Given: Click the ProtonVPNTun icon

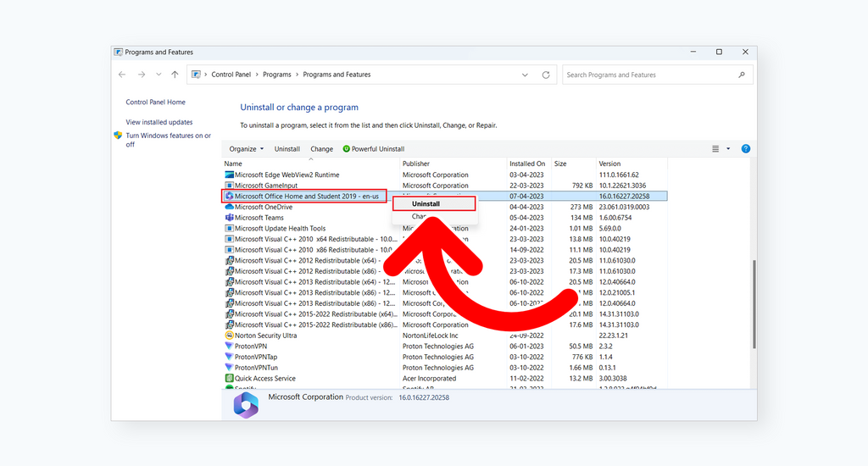Looking at the screenshot, I should click(229, 368).
